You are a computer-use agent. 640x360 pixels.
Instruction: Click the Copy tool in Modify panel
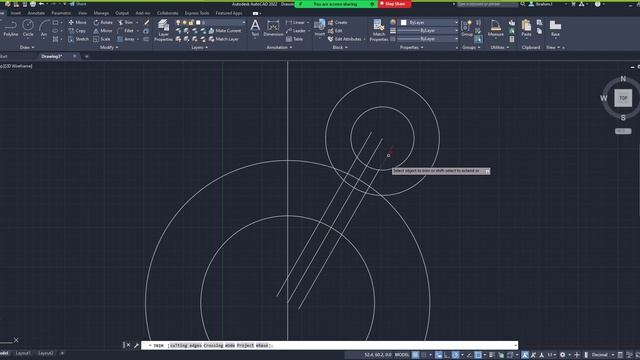click(x=77, y=31)
